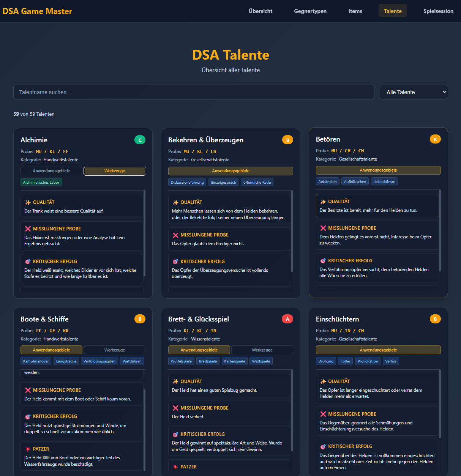Go to the Spielsession tab
The image size is (461, 476).
pos(438,11)
